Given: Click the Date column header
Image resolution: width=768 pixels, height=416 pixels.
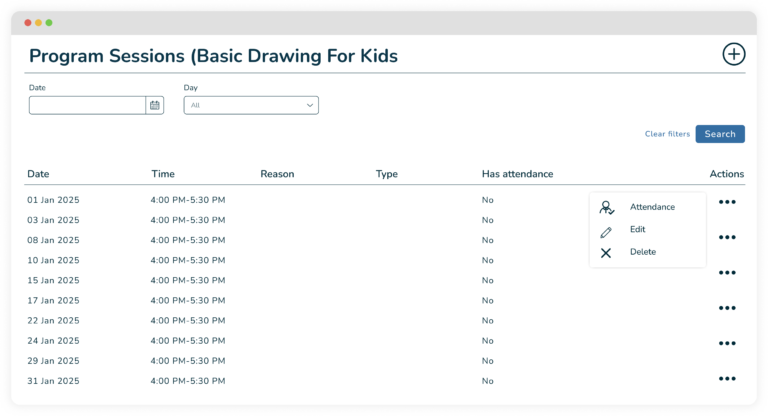Looking at the screenshot, I should (38, 174).
